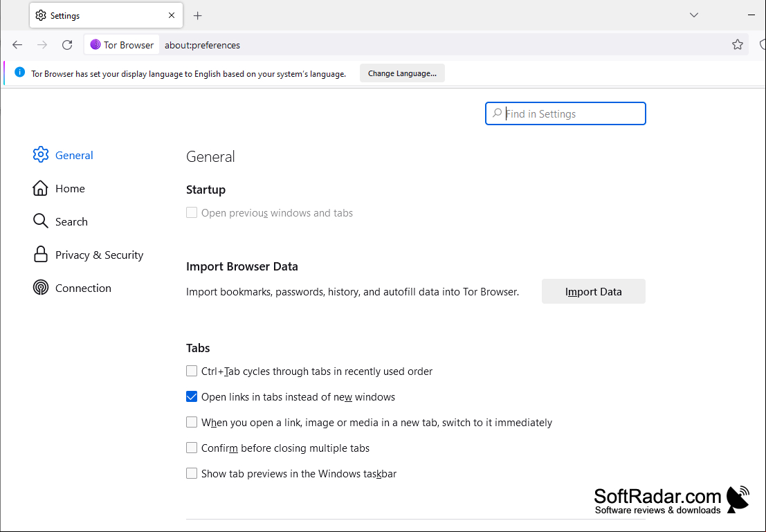
Task: Click the Tabs section heading
Action: pos(198,348)
